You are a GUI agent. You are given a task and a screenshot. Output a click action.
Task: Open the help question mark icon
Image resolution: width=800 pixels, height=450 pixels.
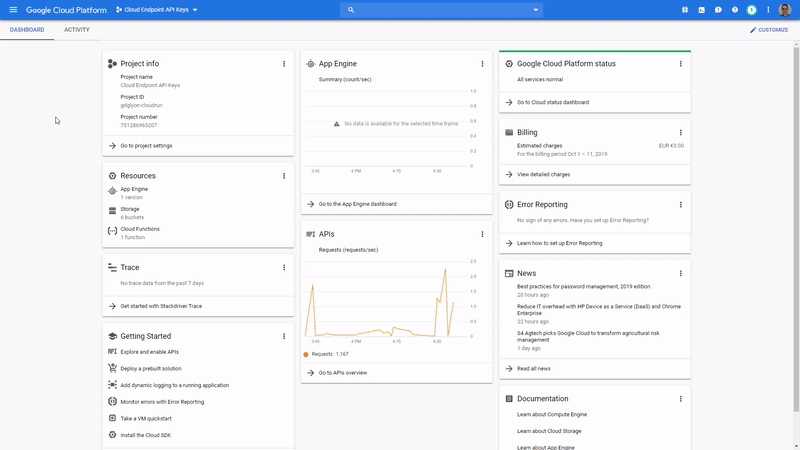pos(735,10)
